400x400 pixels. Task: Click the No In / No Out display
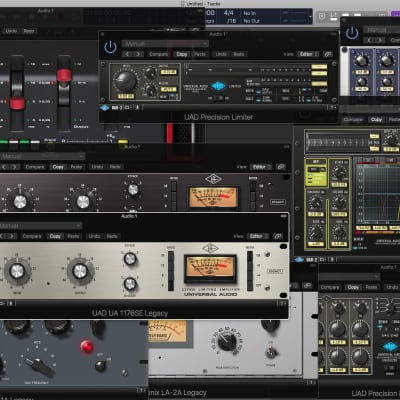pyautogui.click(x=250, y=17)
